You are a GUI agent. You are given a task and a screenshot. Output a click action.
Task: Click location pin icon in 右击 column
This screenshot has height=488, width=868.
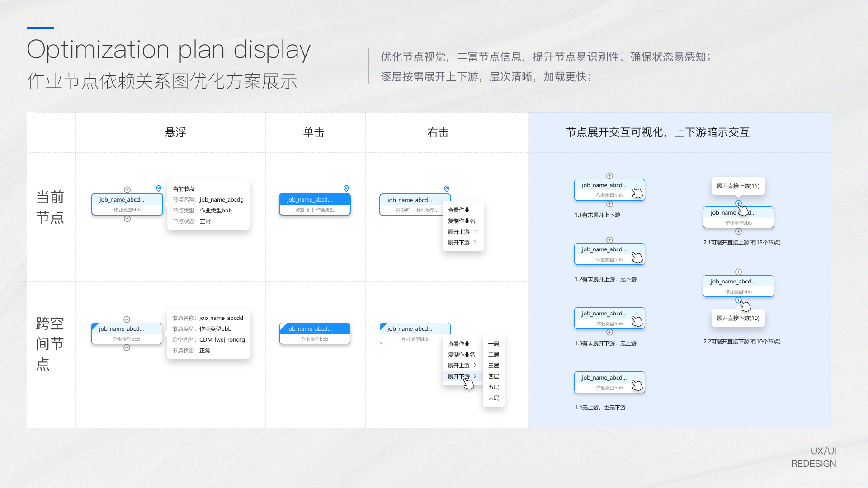447,188
